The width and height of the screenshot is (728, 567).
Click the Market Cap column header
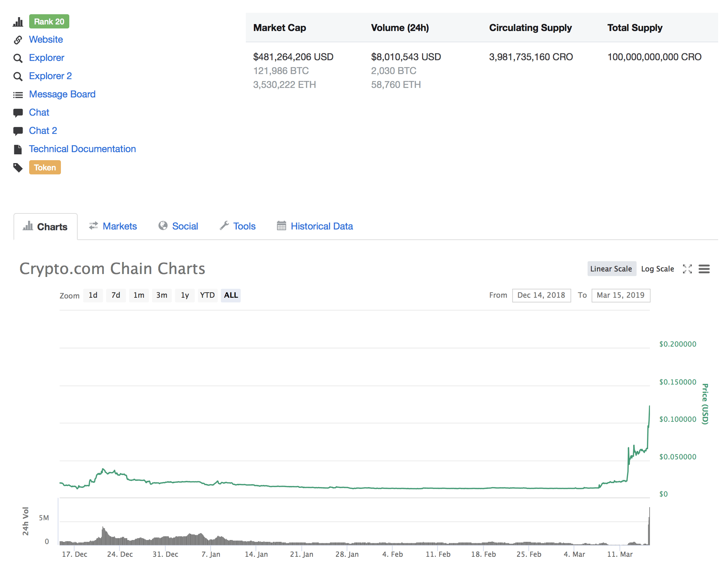point(280,28)
